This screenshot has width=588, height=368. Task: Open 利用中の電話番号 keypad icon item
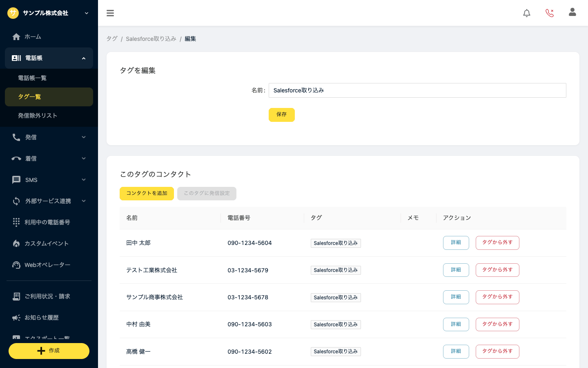pos(16,222)
